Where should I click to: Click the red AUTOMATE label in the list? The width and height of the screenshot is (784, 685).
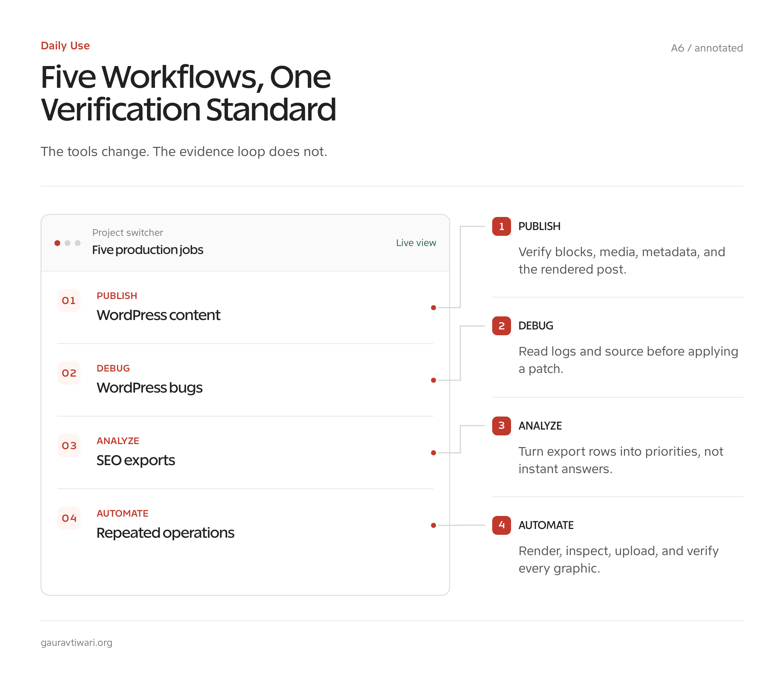pyautogui.click(x=122, y=514)
